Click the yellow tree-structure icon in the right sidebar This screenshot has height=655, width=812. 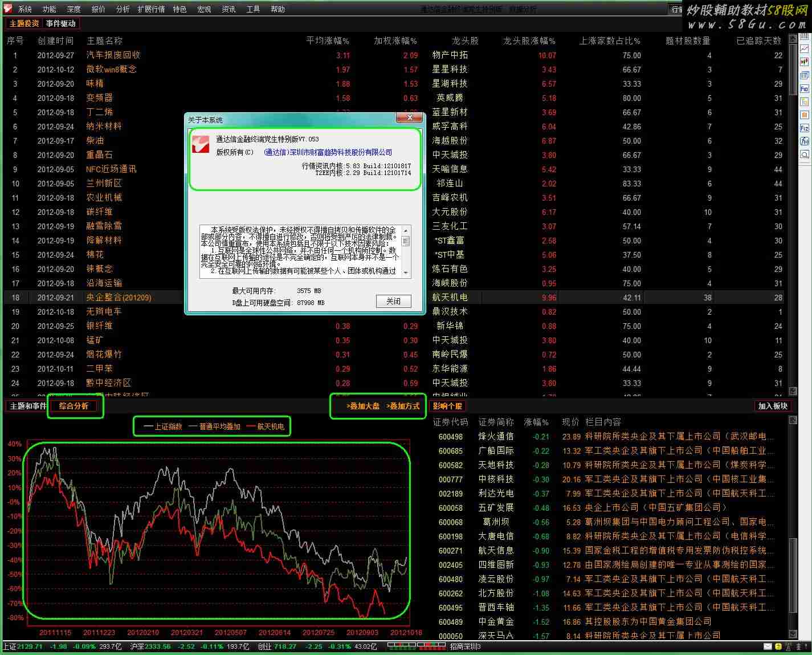click(x=804, y=101)
